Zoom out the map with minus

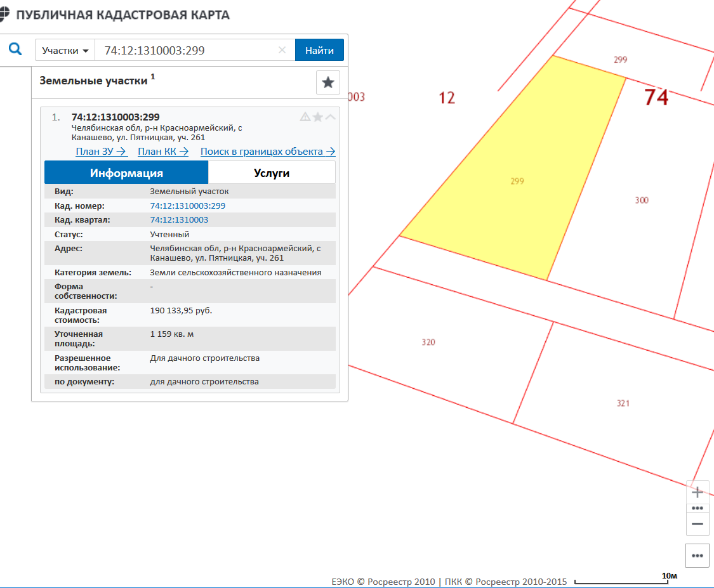[x=697, y=524]
